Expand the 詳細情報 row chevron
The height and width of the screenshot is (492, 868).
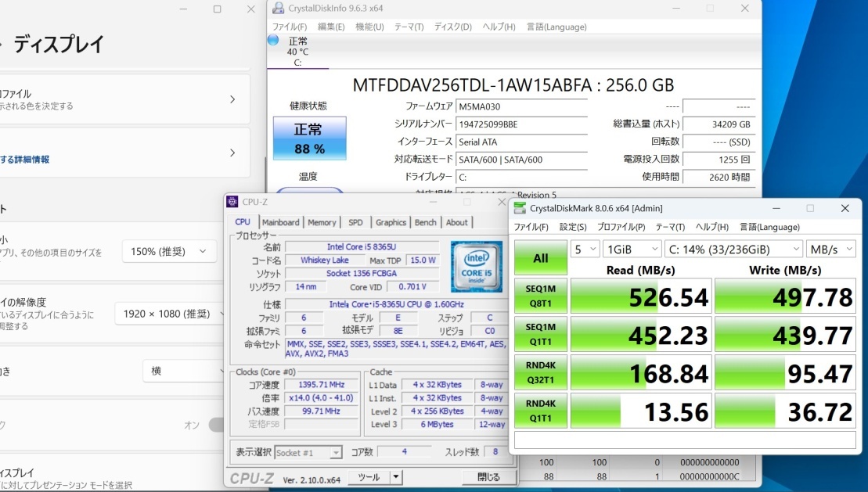(x=232, y=153)
